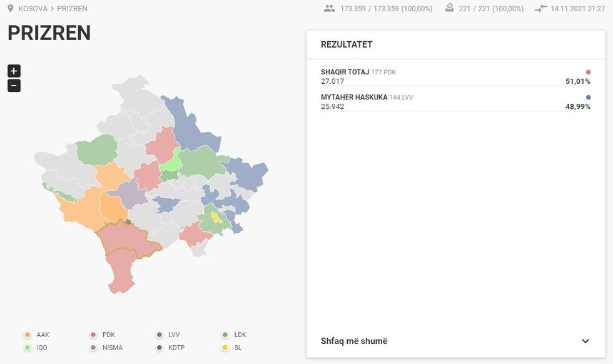613x364 pixels.
Task: Click the LDK green legend swatch
Action: tap(225, 335)
